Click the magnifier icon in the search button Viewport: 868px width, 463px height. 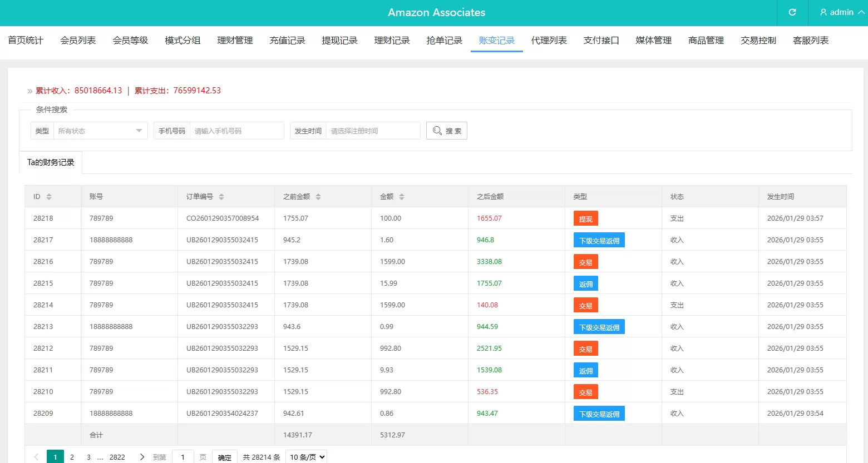(x=437, y=130)
